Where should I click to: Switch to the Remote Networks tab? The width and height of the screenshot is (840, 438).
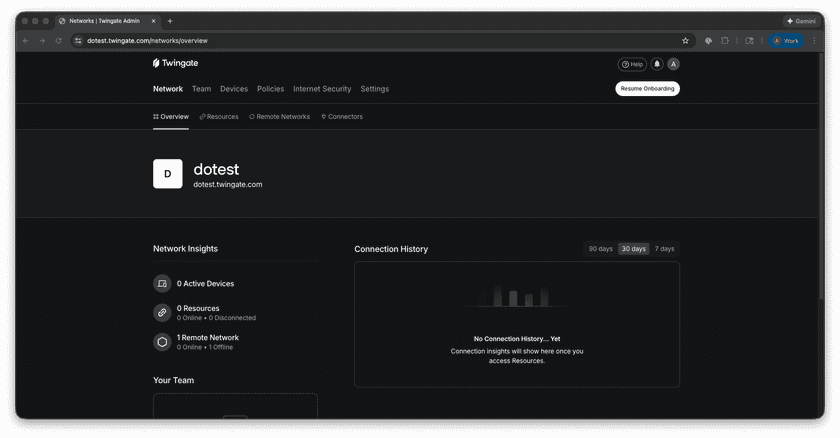coord(279,117)
